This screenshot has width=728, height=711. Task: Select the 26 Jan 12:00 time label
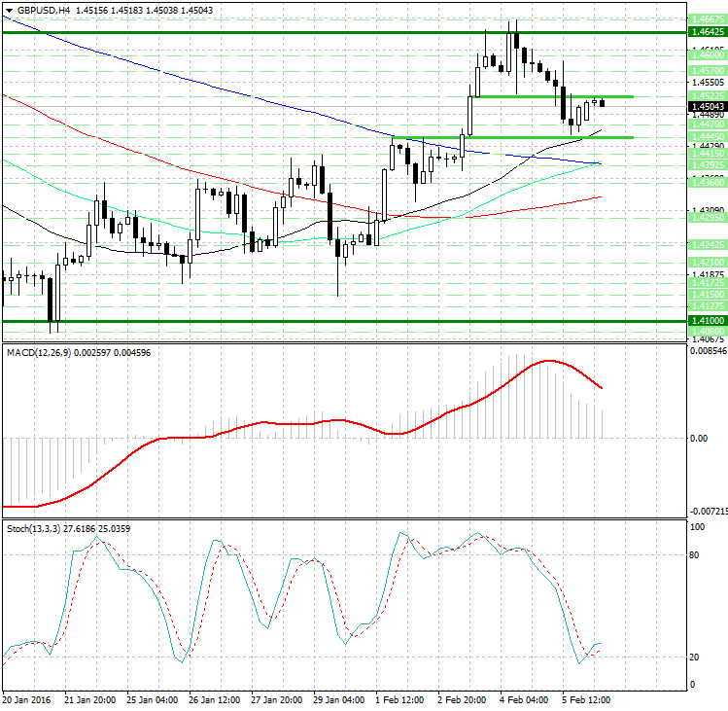click(215, 700)
